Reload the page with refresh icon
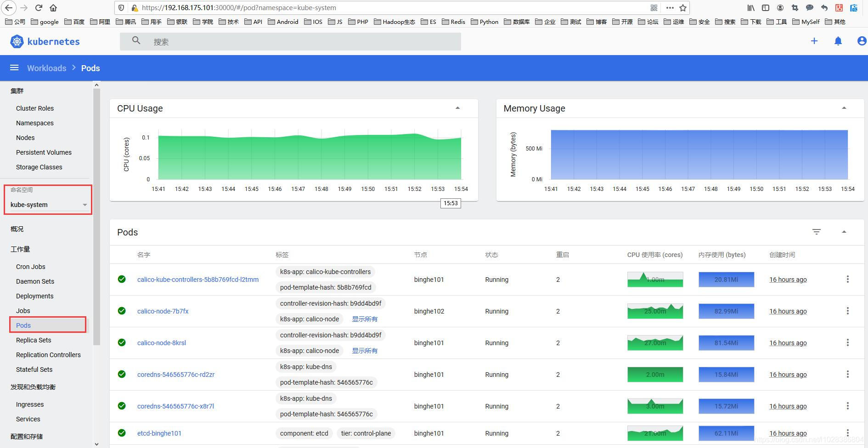The width and height of the screenshot is (868, 448). pyautogui.click(x=39, y=8)
